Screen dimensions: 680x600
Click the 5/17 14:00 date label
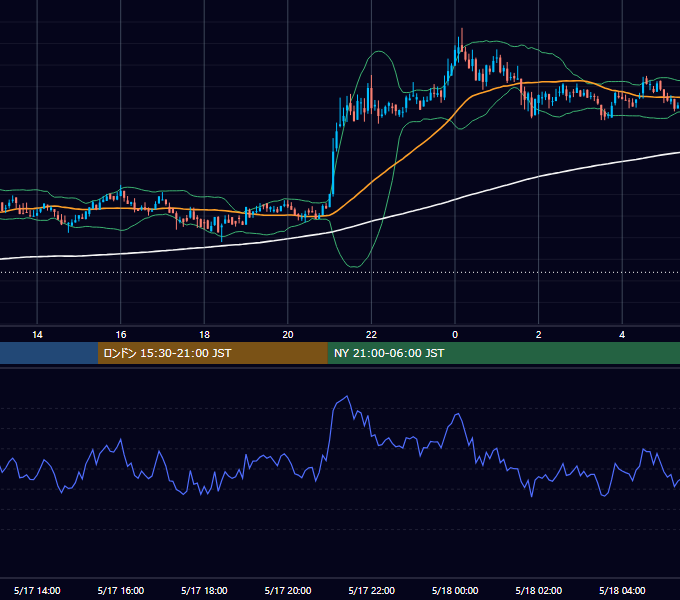pos(37,590)
